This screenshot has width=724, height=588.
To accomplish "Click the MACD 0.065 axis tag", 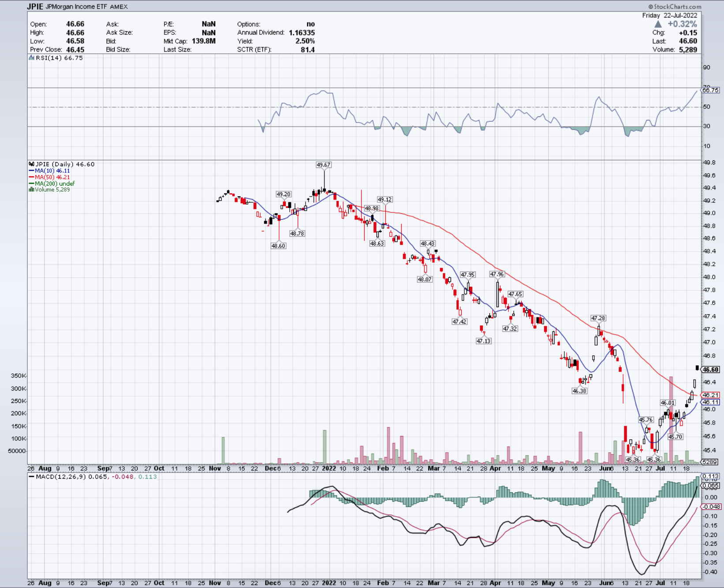I will pyautogui.click(x=711, y=486).
